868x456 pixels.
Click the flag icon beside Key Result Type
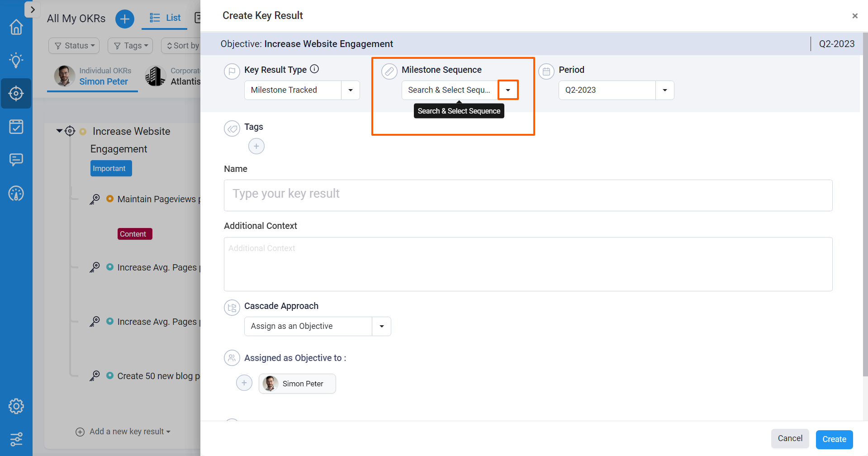click(232, 71)
